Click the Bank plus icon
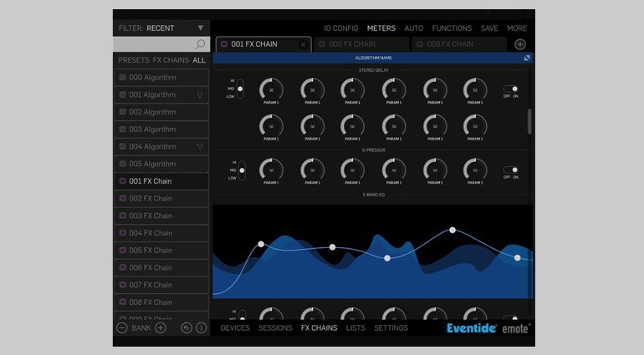Image resolution: width=644 pixels, height=355 pixels. pos(161,328)
